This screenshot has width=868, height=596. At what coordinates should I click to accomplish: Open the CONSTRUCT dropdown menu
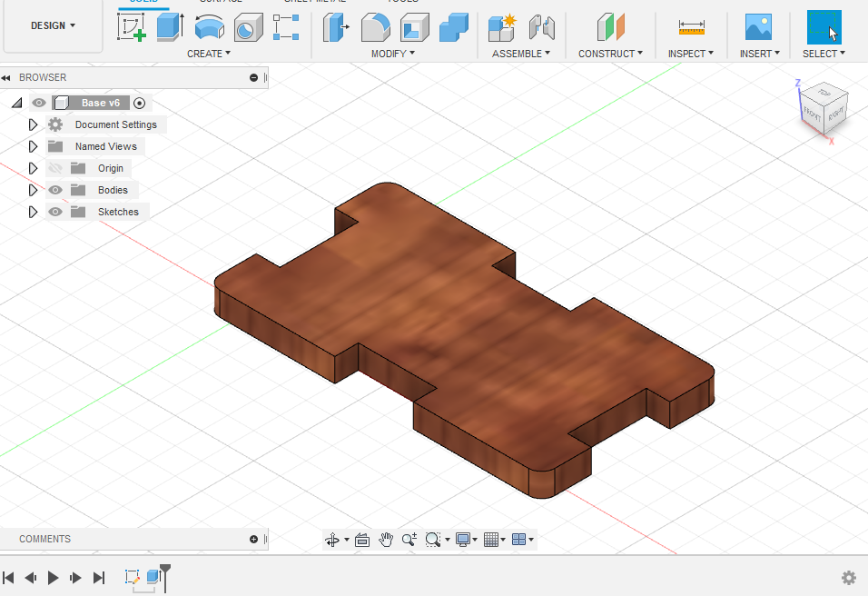[610, 54]
